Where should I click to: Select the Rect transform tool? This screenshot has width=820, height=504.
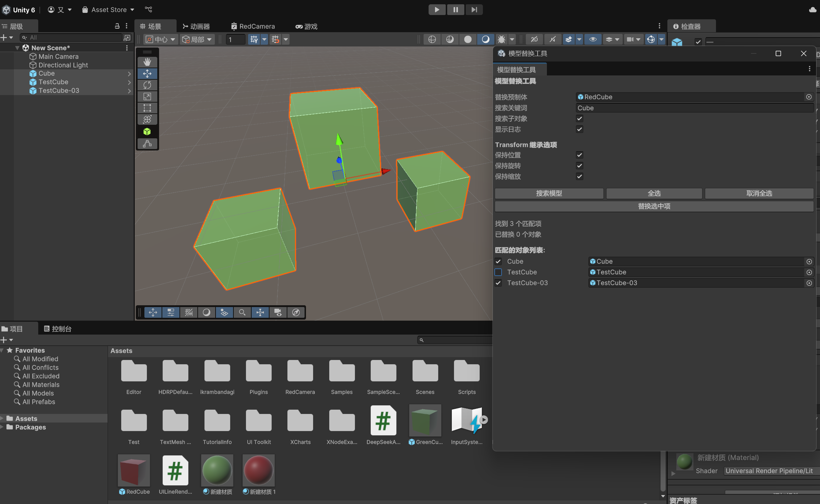click(147, 108)
